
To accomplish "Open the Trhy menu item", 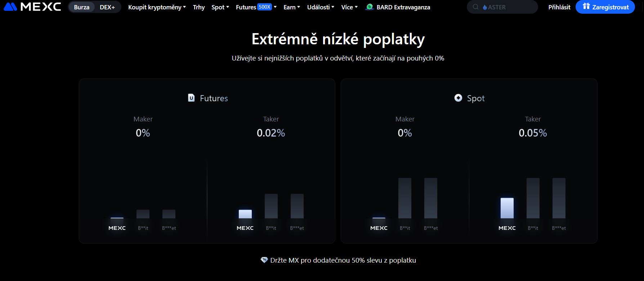I will coord(199,7).
